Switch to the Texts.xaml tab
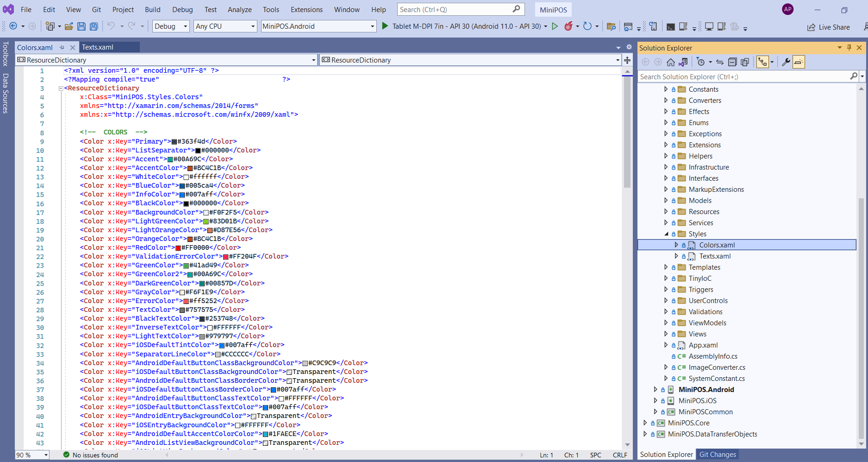Image resolution: width=868 pixels, height=462 pixels. pos(98,47)
